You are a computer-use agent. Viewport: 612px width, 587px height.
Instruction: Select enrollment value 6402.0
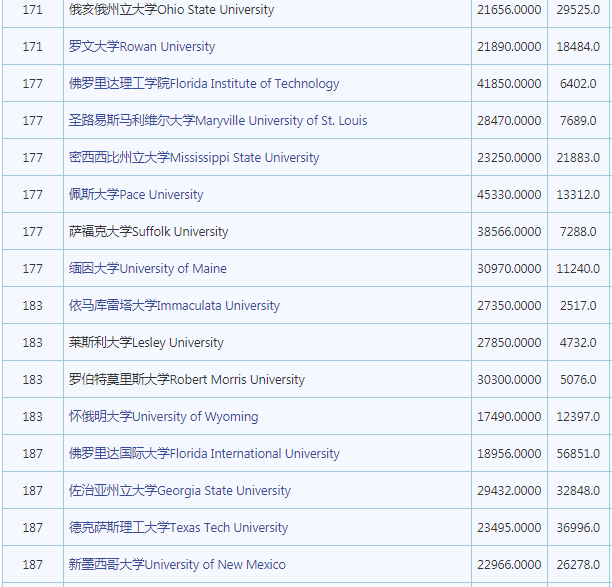[x=578, y=84]
